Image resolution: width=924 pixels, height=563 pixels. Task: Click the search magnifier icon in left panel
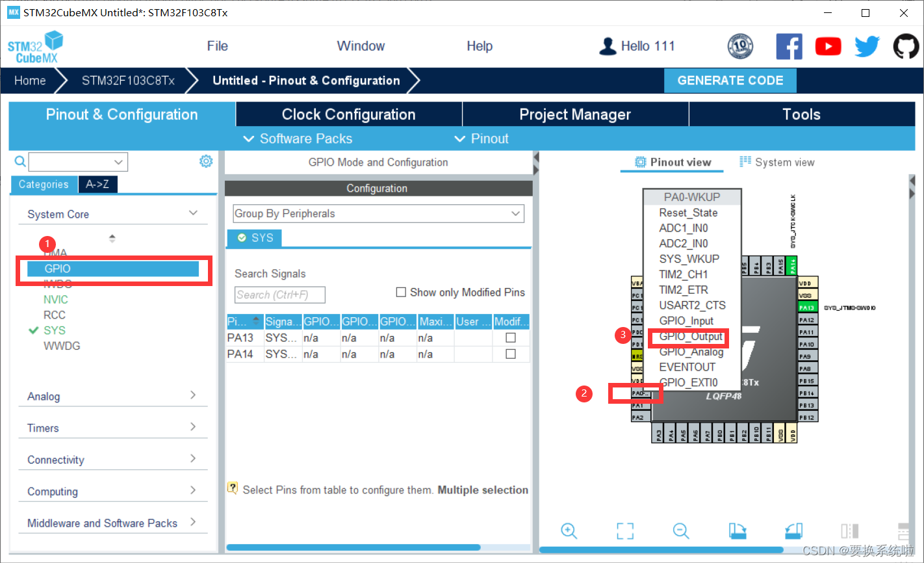tap(20, 161)
